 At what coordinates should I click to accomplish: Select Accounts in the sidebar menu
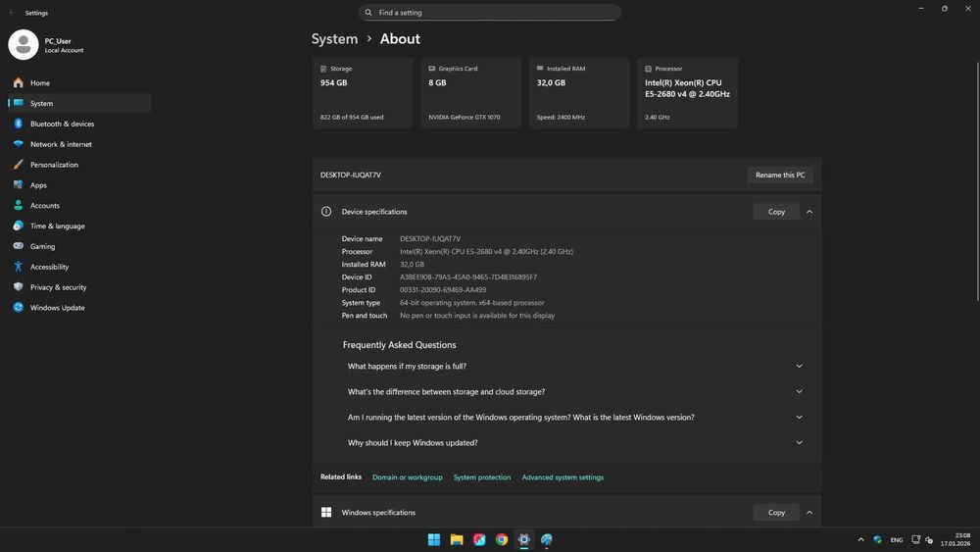45,206
